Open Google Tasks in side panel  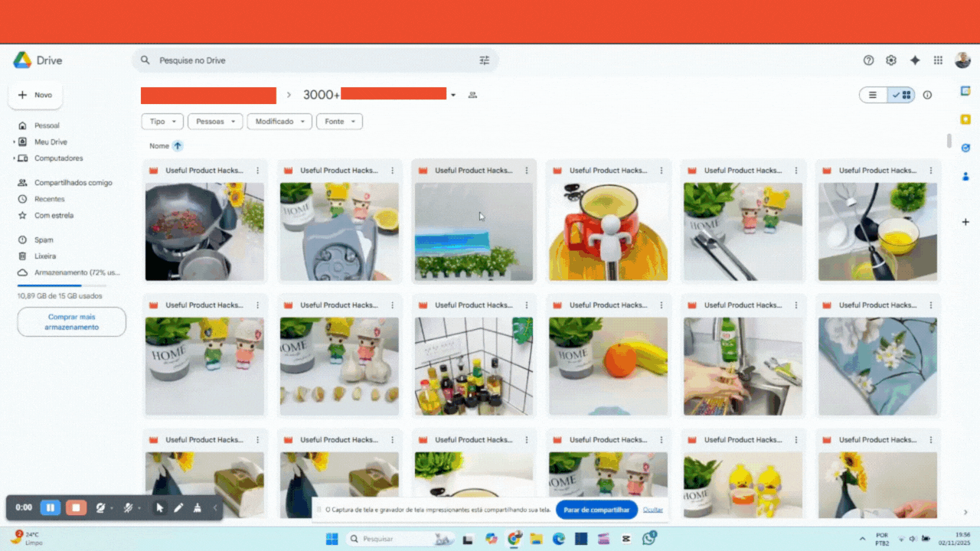[x=965, y=148]
